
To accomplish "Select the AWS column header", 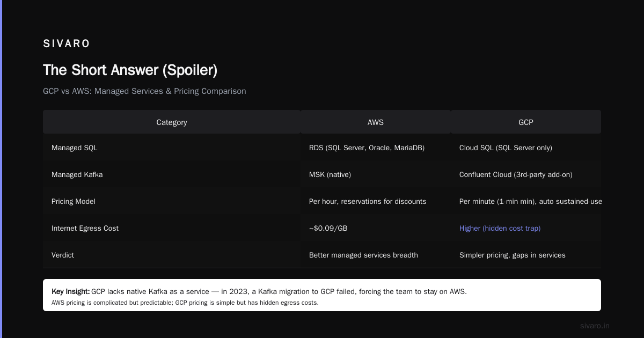I will click(x=376, y=122).
